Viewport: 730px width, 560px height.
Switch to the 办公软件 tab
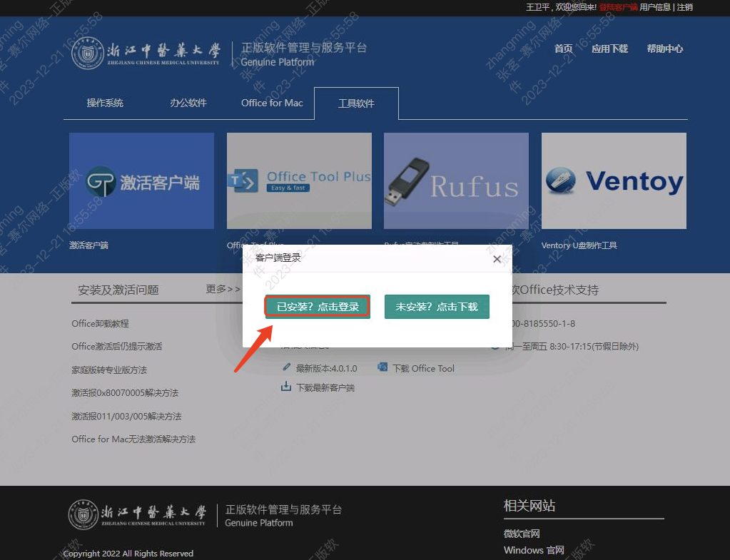coord(188,103)
